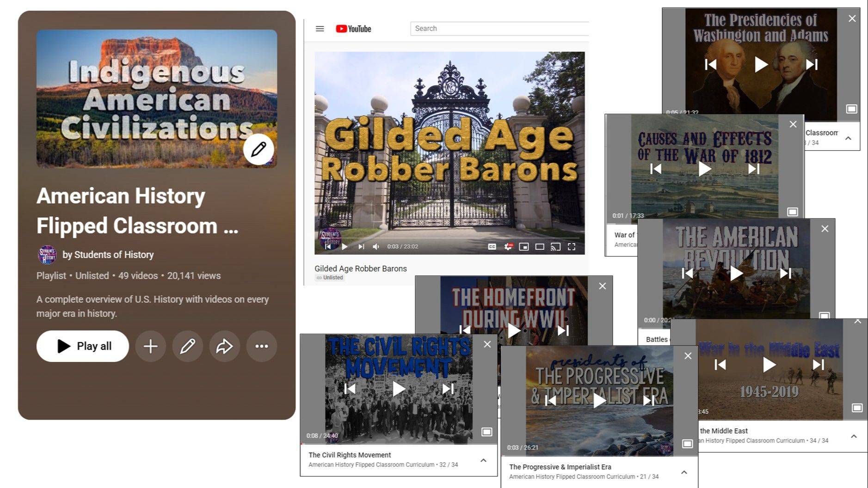Close the Progressive & Imperialist Era miniplayer
Screen dimensions: 868x488
(688, 356)
